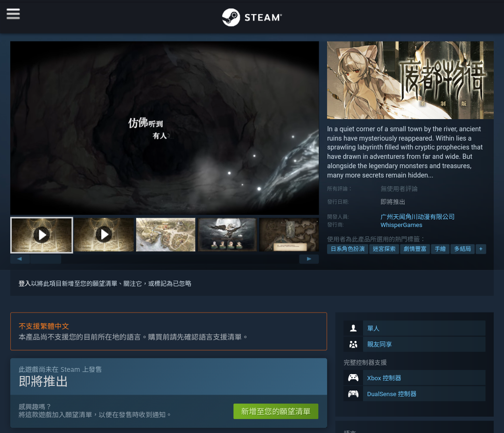Click 無使用者評論 review text
This screenshot has width=504, height=433.
tap(399, 189)
